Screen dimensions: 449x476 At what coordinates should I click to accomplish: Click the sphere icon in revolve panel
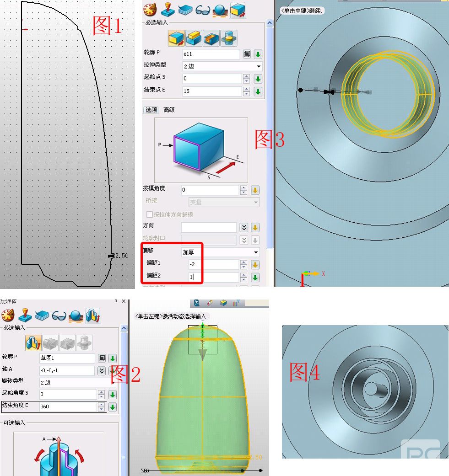[76, 316]
